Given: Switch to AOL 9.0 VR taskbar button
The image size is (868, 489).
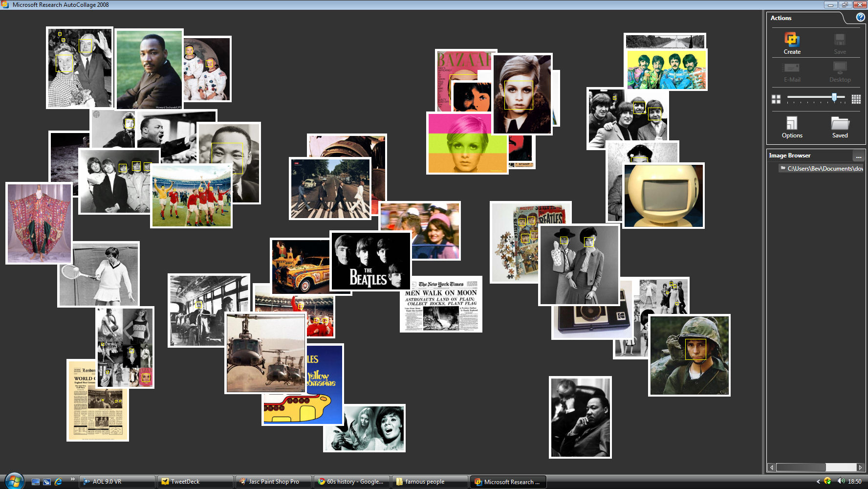Looking at the screenshot, I should (117, 482).
